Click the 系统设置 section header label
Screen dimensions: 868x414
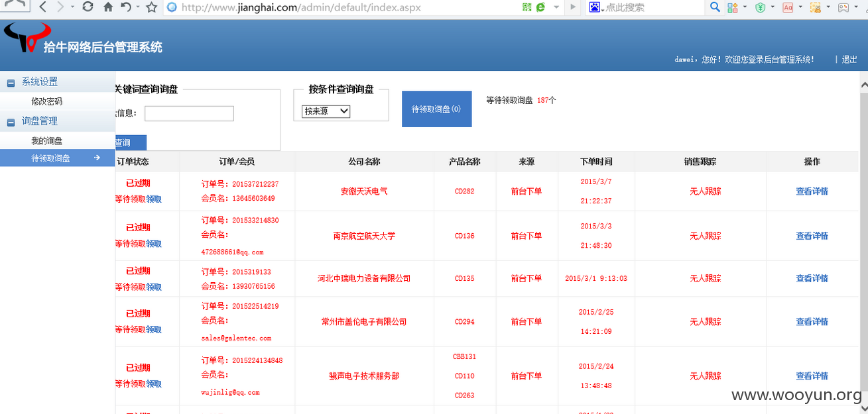(40, 81)
